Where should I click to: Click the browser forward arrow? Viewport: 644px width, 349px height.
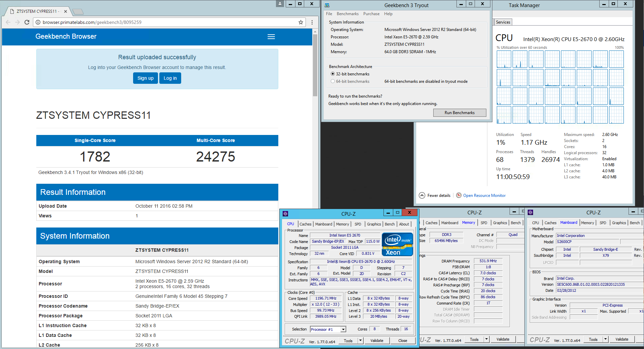[x=17, y=22]
